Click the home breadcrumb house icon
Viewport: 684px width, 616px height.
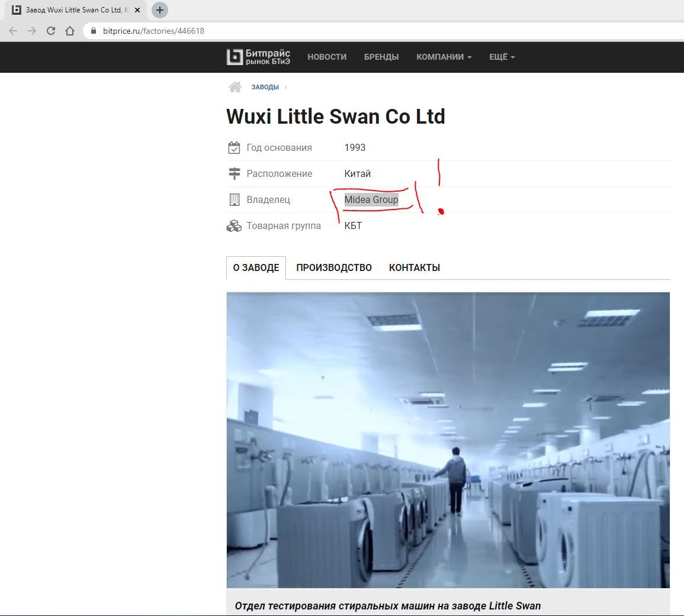point(235,87)
